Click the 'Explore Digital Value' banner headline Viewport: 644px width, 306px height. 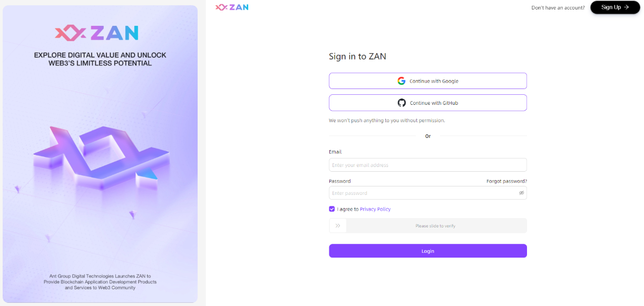[100, 59]
